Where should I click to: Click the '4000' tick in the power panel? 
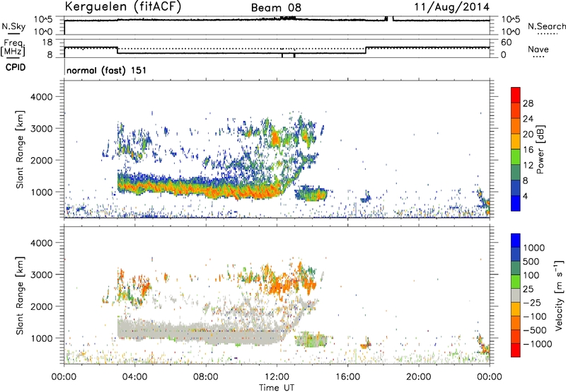41,97
